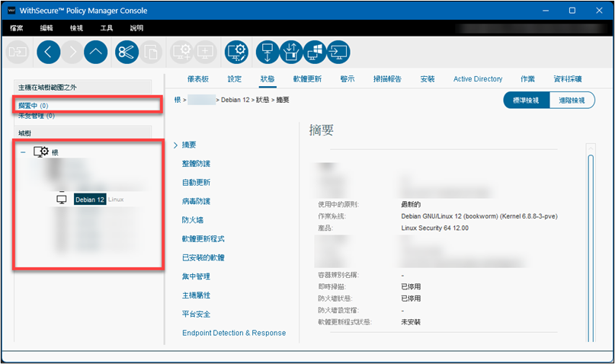Image resolution: width=615 pixels, height=364 pixels.
Task: Open the 檢視 menu
Action: click(76, 28)
